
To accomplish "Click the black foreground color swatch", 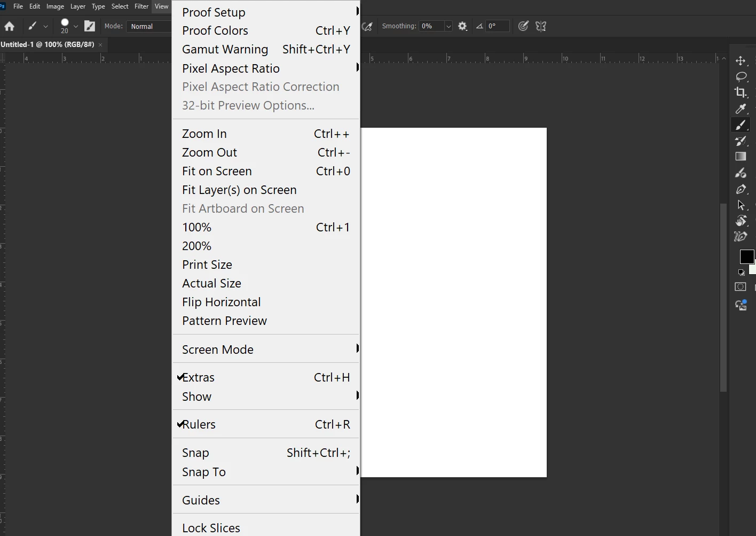I will click(746, 257).
